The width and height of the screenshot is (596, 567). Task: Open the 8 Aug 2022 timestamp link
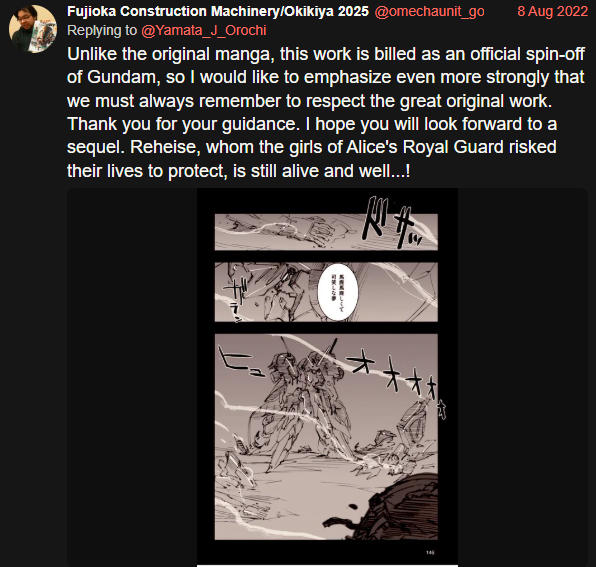click(552, 11)
